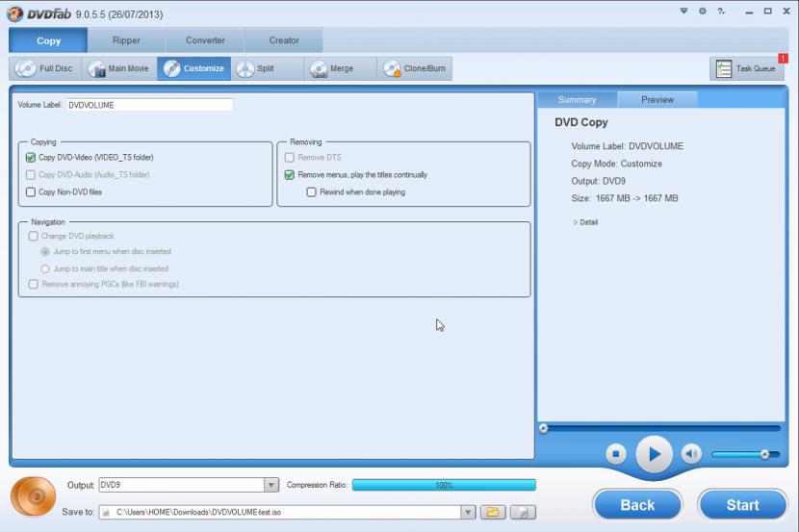Switch to the Creator tab
This screenshot has width=799, height=532.
pyautogui.click(x=284, y=40)
